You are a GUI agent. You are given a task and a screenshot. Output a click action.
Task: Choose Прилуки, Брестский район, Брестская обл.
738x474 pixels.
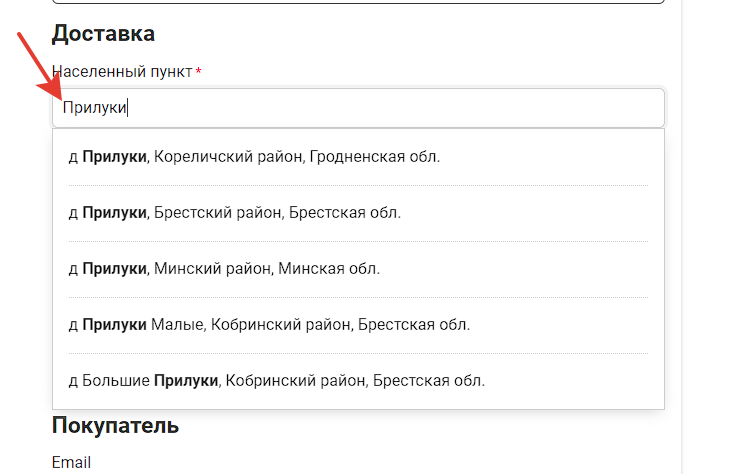tap(358, 213)
